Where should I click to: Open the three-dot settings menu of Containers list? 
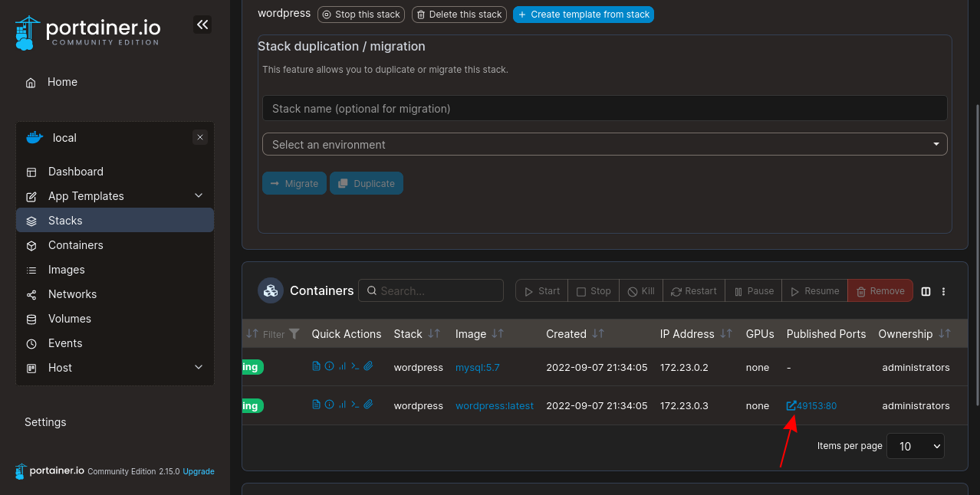coord(943,291)
